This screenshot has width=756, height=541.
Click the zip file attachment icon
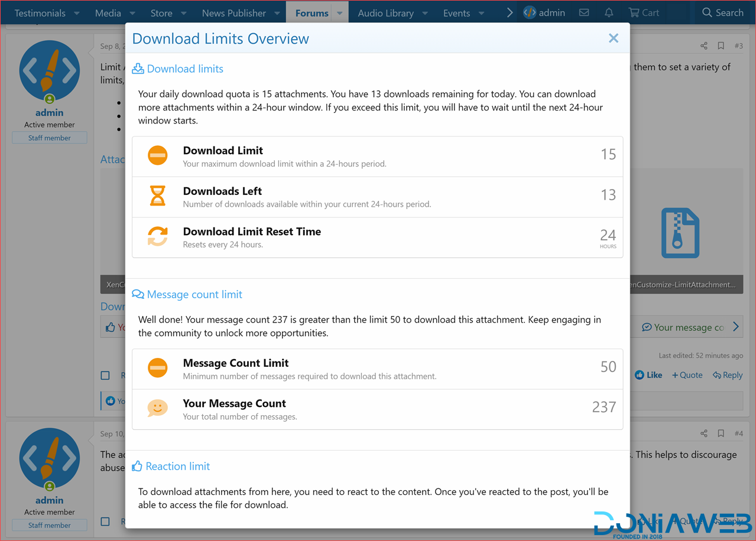(680, 233)
